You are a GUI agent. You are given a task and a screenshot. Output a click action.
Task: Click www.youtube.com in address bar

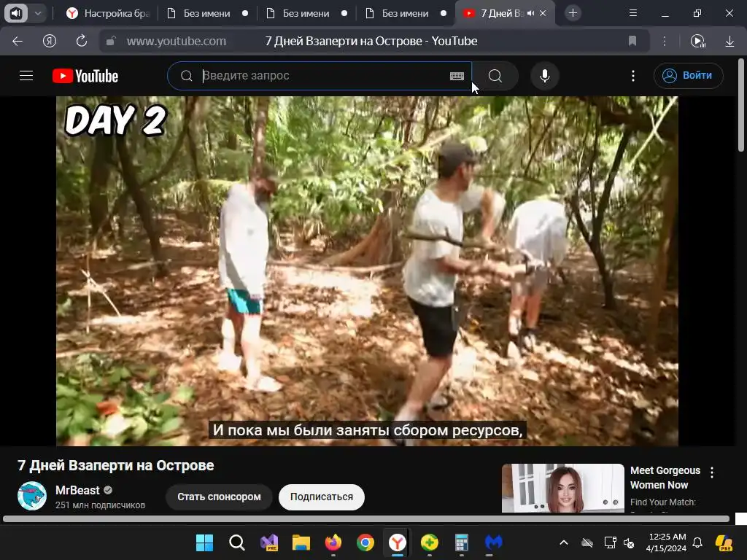click(x=177, y=42)
